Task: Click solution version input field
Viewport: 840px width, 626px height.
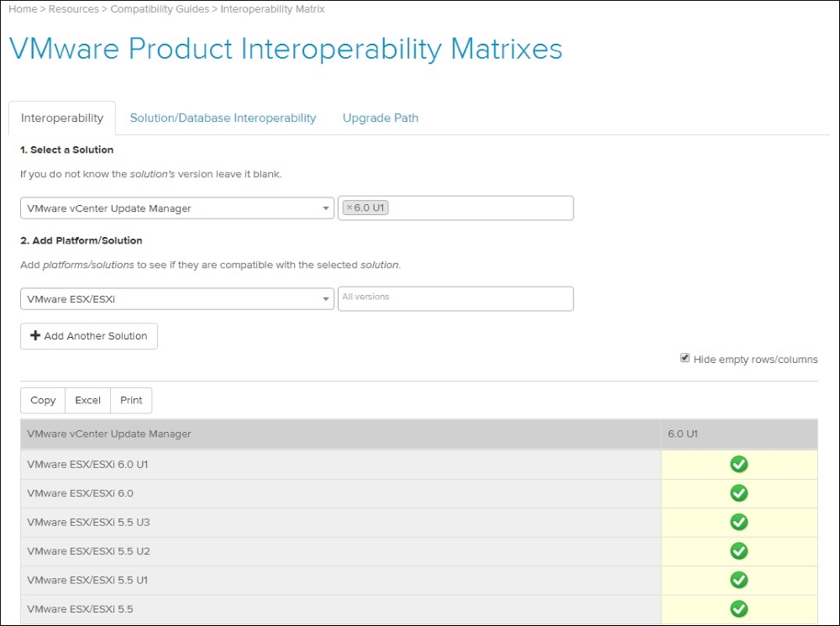Action: tap(455, 208)
